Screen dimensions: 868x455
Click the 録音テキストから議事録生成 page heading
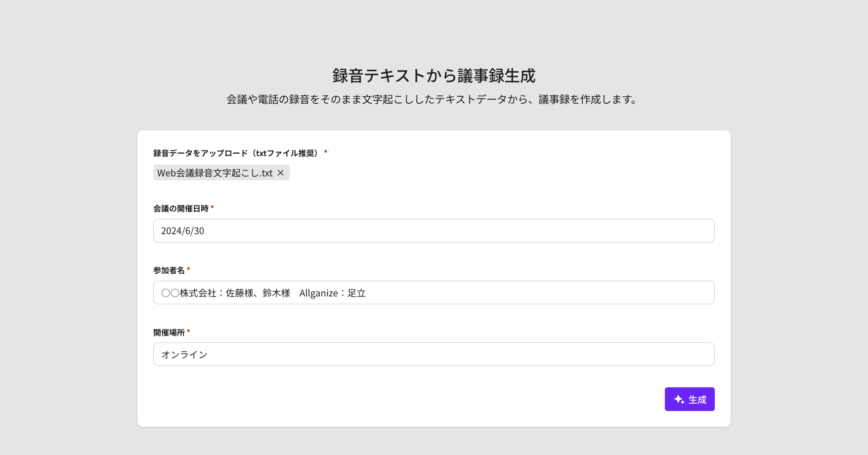click(x=434, y=76)
